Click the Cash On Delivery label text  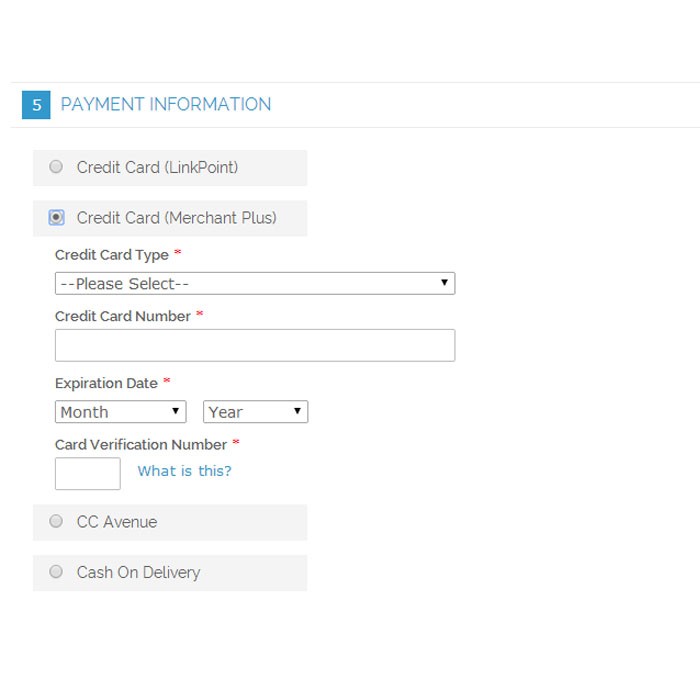tap(138, 572)
